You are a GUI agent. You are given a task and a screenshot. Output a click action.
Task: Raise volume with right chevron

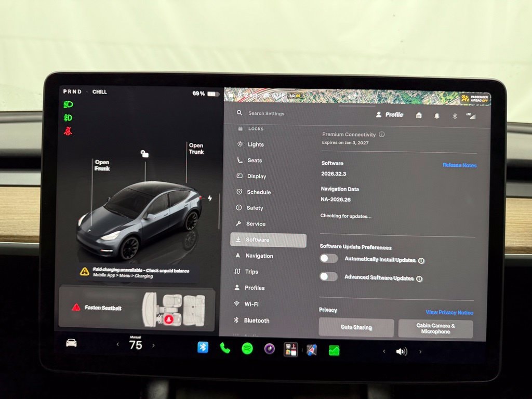click(x=420, y=352)
